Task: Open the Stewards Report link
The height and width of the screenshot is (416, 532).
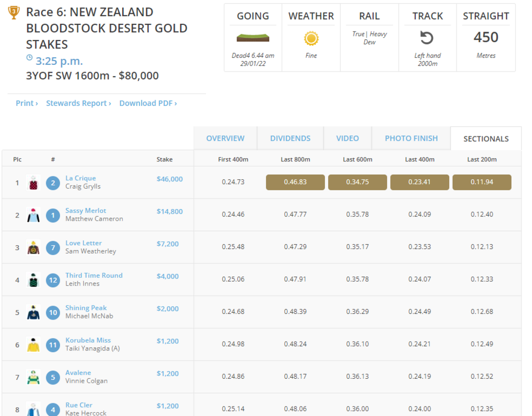Action: (x=78, y=103)
